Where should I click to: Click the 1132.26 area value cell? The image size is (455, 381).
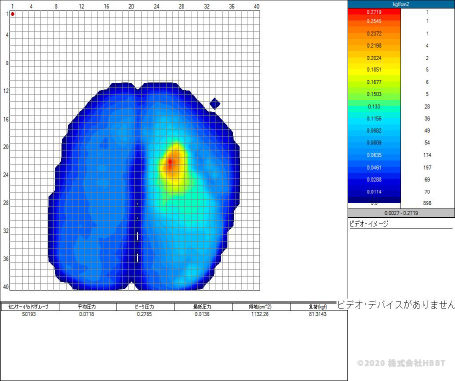[x=260, y=314]
